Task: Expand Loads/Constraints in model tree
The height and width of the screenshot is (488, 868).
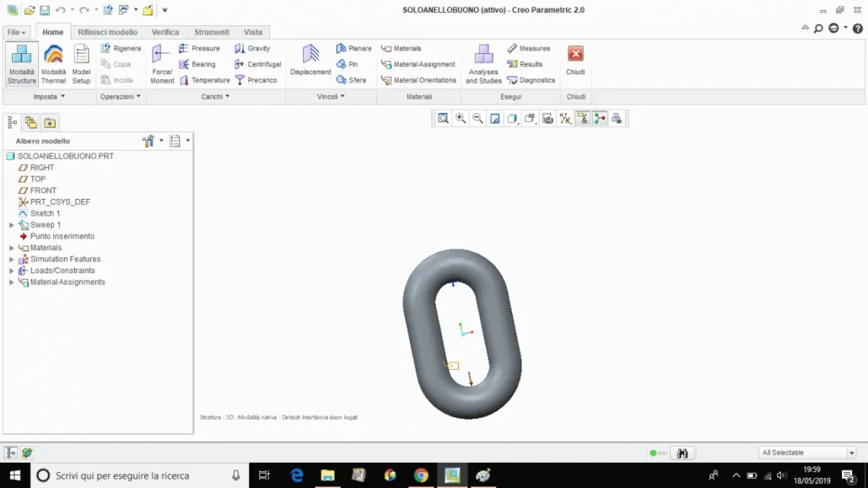Action: coord(11,271)
